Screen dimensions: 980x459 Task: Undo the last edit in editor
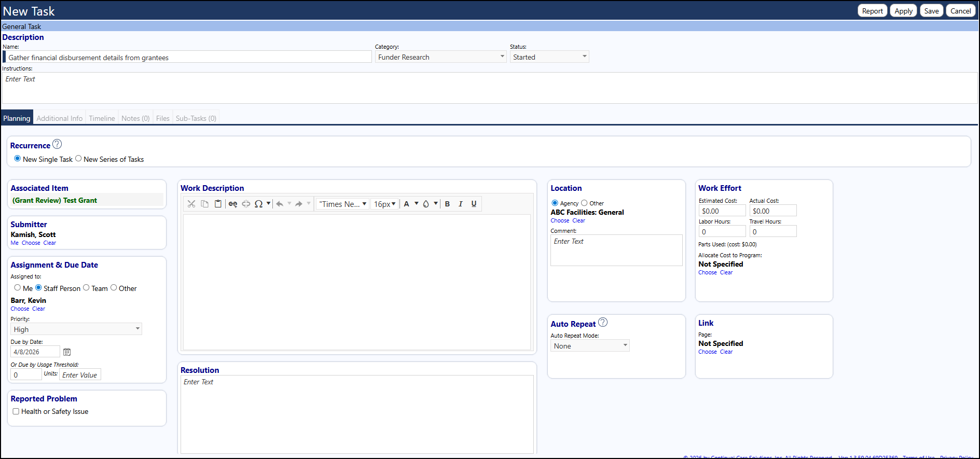point(280,204)
